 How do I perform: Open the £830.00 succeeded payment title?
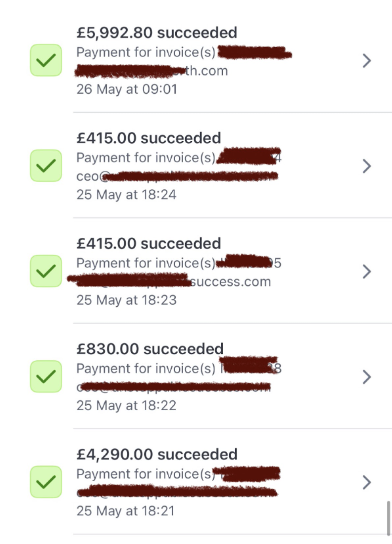pyautogui.click(x=150, y=349)
